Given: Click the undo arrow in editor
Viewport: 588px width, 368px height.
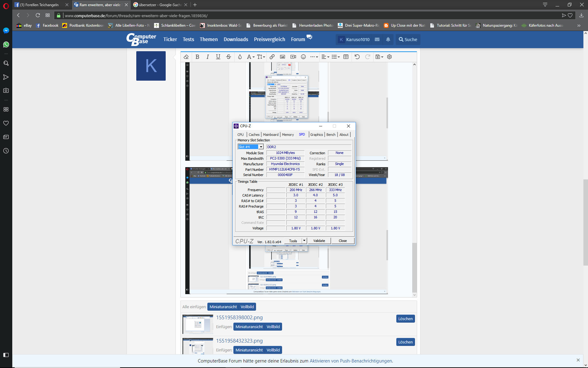Looking at the screenshot, I should 357,57.
